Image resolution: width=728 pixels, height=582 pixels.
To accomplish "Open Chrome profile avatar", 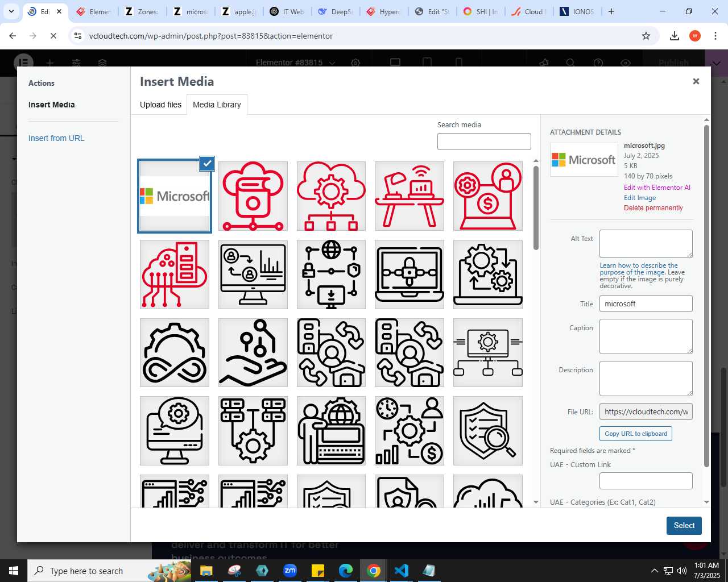I will click(695, 36).
